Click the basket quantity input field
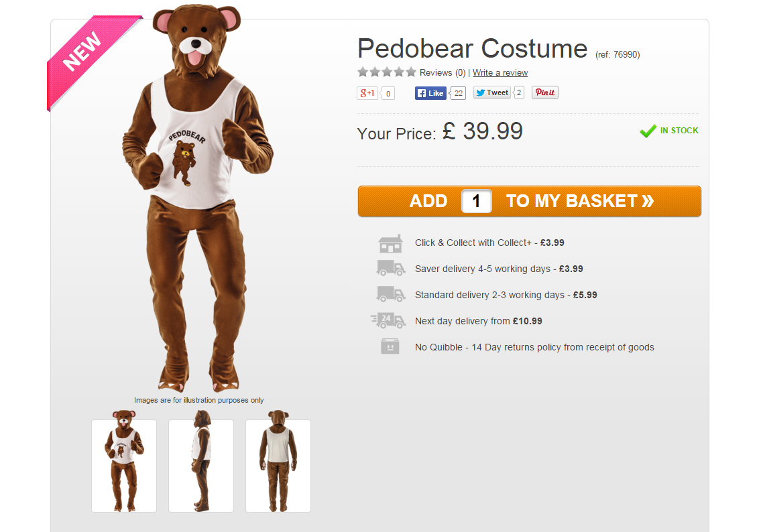Viewport: 761px width, 532px height. pos(476,201)
